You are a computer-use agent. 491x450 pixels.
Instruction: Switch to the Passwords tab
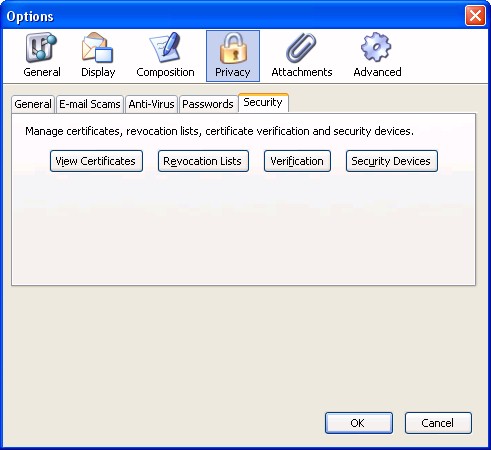[208, 104]
